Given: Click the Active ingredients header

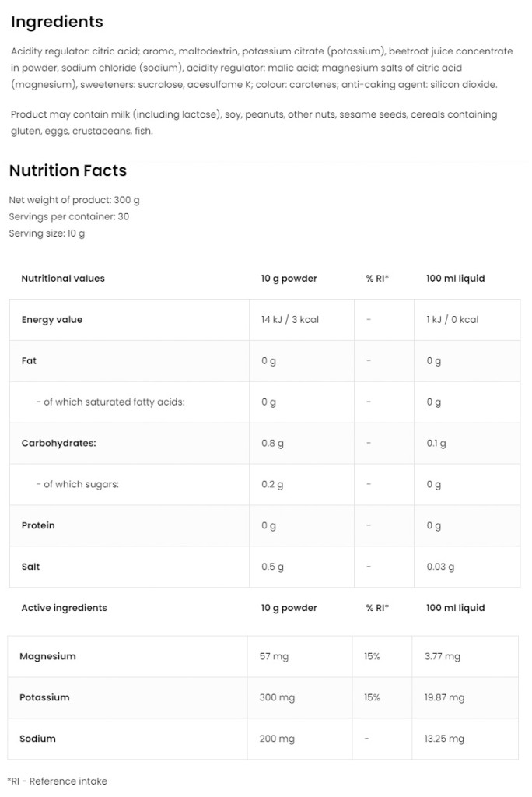Looking at the screenshot, I should tap(65, 608).
